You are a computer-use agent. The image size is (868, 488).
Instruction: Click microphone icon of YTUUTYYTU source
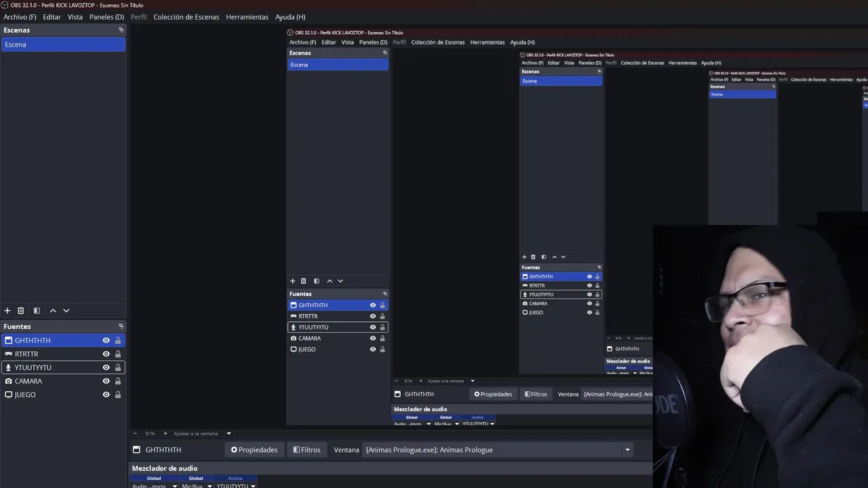(8, 367)
